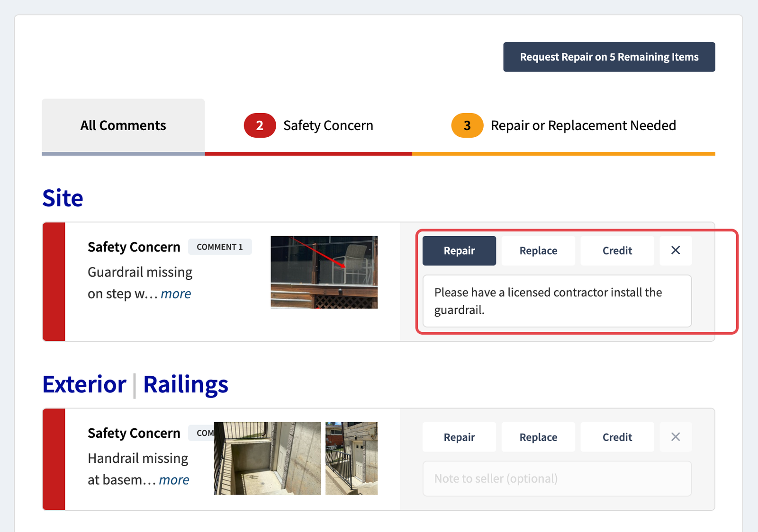758x532 pixels.
Task: Select Replace for the Handrail missing comment
Action: 538,437
